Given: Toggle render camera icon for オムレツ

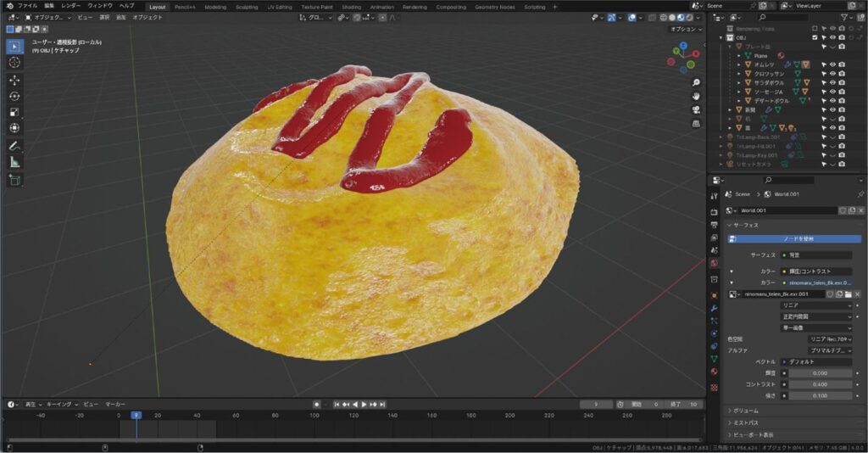Looking at the screenshot, I should [842, 64].
